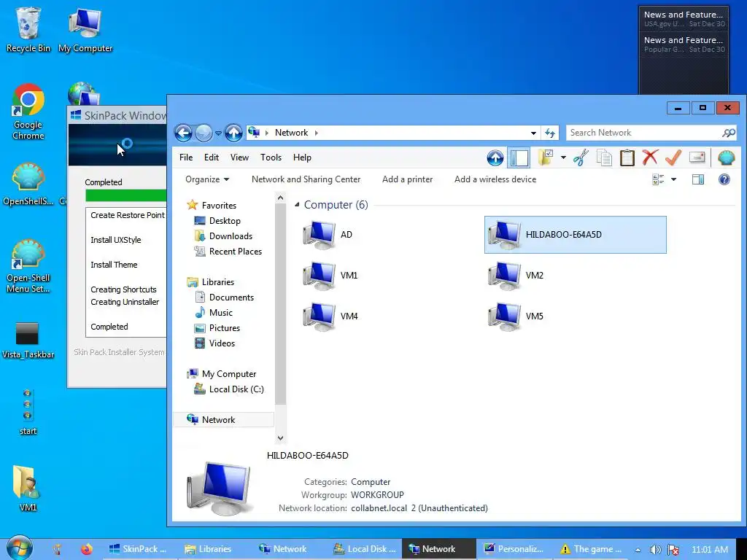Select Recent Places in navigation pane
This screenshot has width=747, height=560.
pyautogui.click(x=236, y=252)
